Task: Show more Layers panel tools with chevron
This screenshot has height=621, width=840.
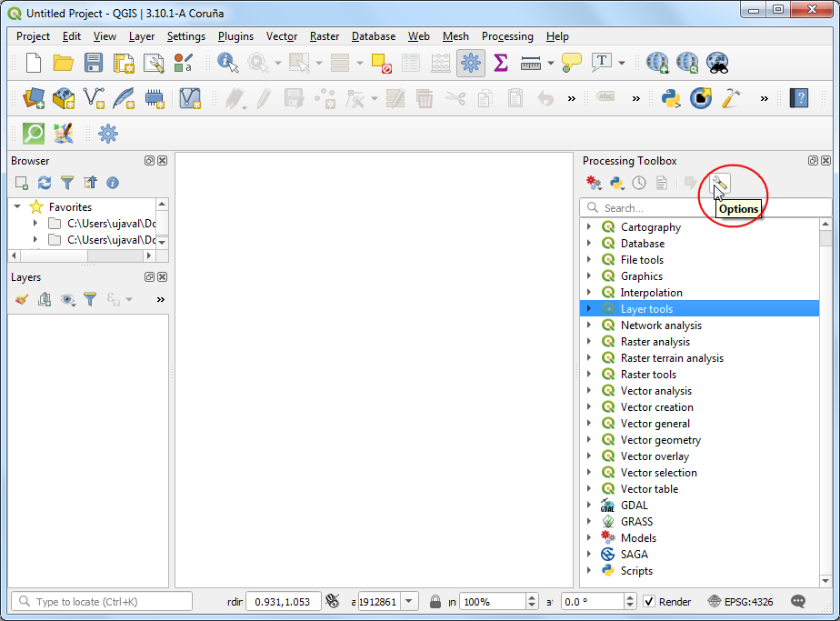Action: [x=160, y=299]
